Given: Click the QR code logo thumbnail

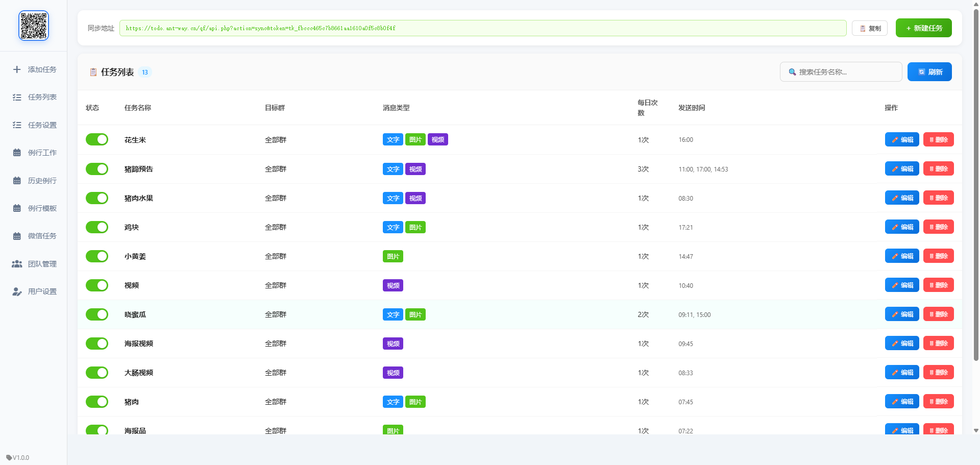Looking at the screenshot, I should click(34, 26).
